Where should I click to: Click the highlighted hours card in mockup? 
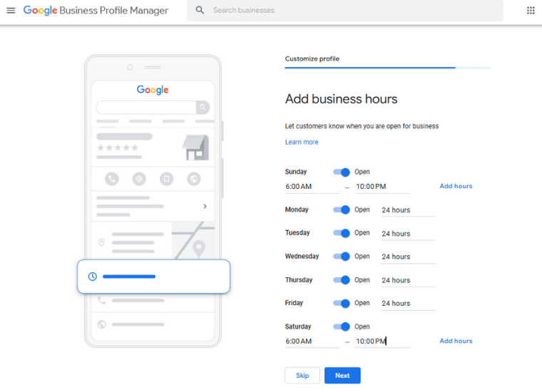click(153, 277)
